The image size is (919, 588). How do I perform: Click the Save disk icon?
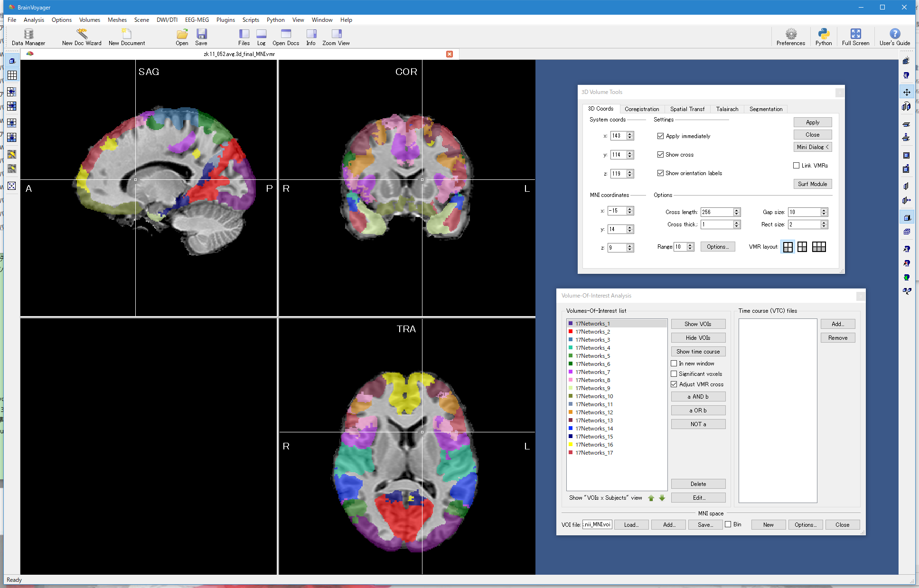tap(201, 37)
